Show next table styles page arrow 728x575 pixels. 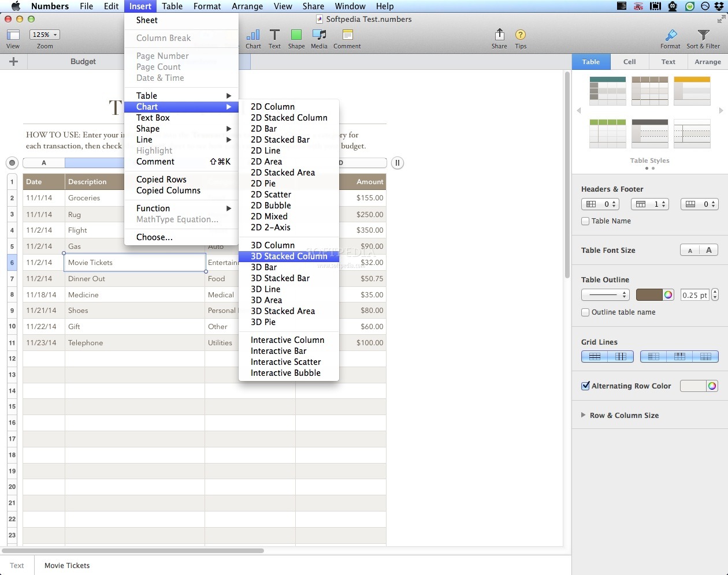721,110
